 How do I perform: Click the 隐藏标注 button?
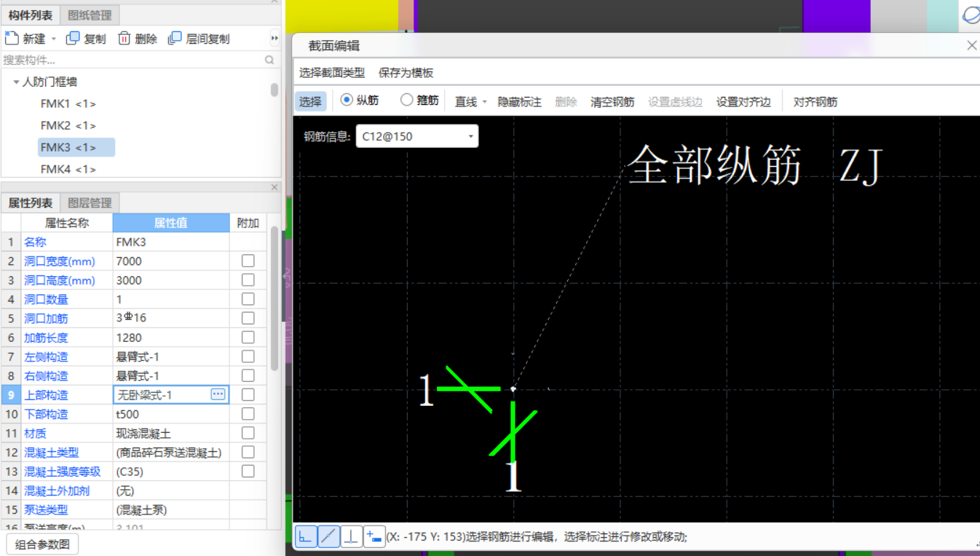pos(520,102)
